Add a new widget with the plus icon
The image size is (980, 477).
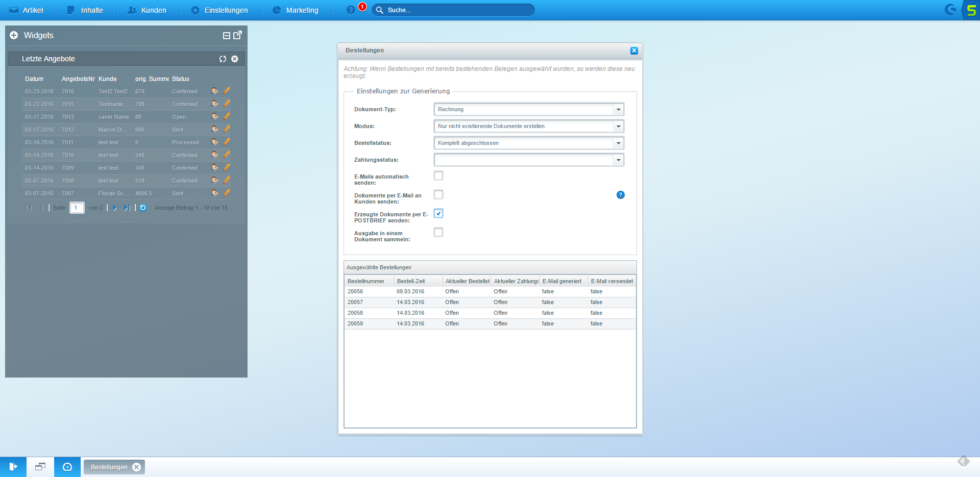point(14,35)
